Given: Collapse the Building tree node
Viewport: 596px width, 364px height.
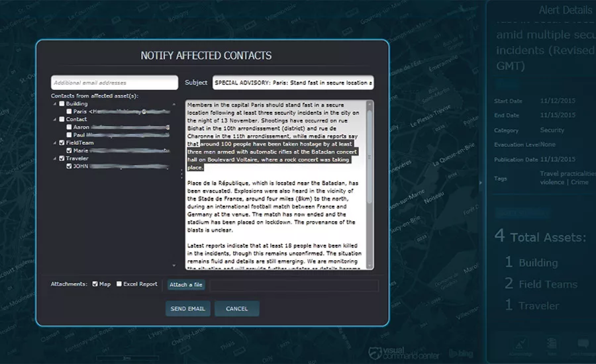Looking at the screenshot, I should pyautogui.click(x=54, y=104).
